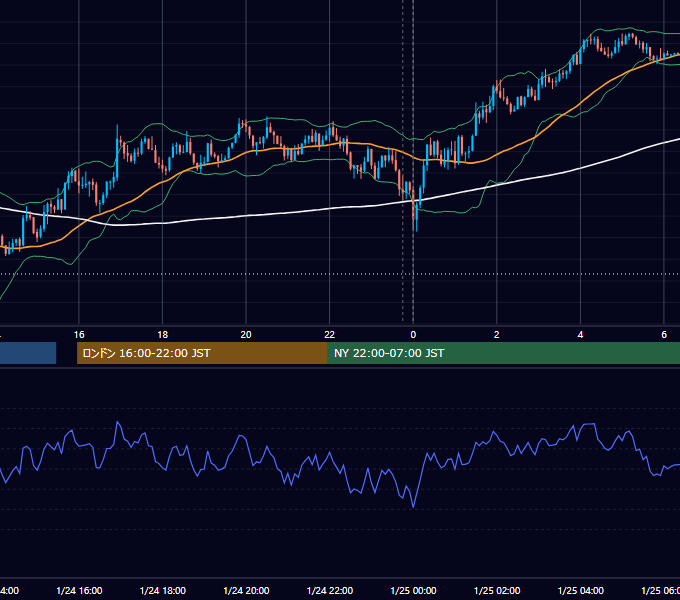Click the time axis label 6
The image size is (680, 600).
pos(664,335)
